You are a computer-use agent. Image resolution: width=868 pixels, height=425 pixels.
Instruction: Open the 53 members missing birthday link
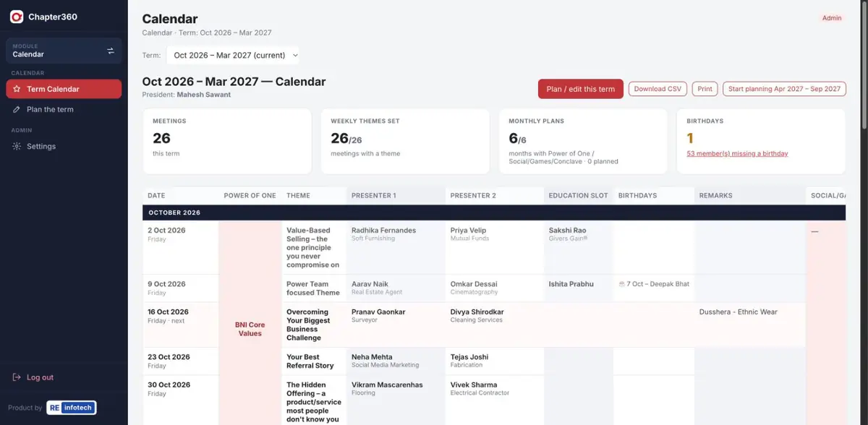coord(737,153)
